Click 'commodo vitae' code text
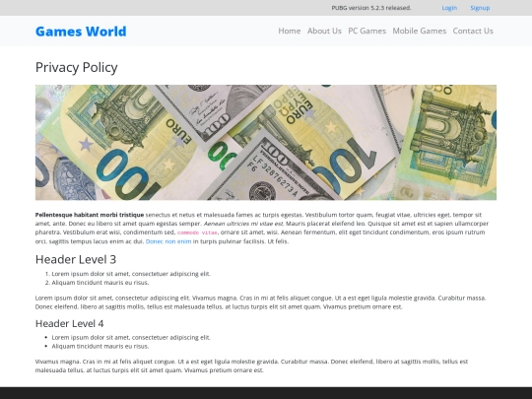The image size is (532, 399). (197, 233)
